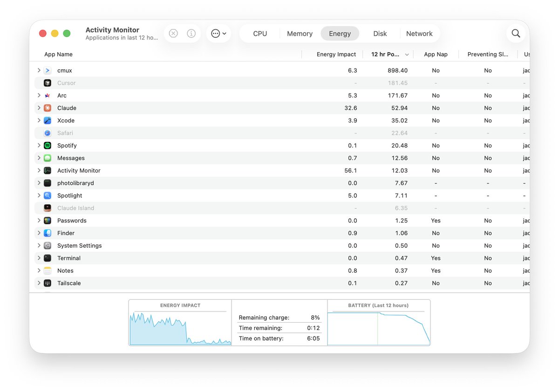Click the Cursor app icon

coord(48,83)
